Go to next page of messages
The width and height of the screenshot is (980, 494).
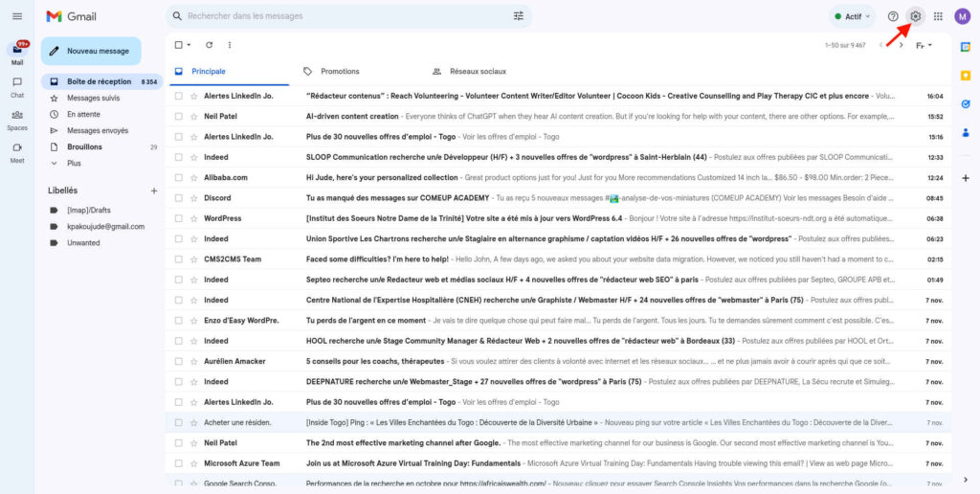901,45
